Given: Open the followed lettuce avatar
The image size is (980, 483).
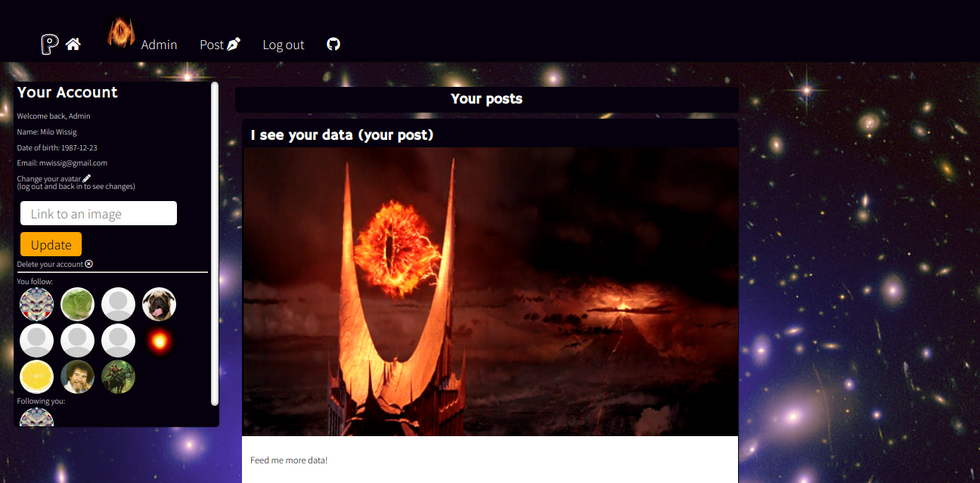Looking at the screenshot, I should tap(77, 304).
